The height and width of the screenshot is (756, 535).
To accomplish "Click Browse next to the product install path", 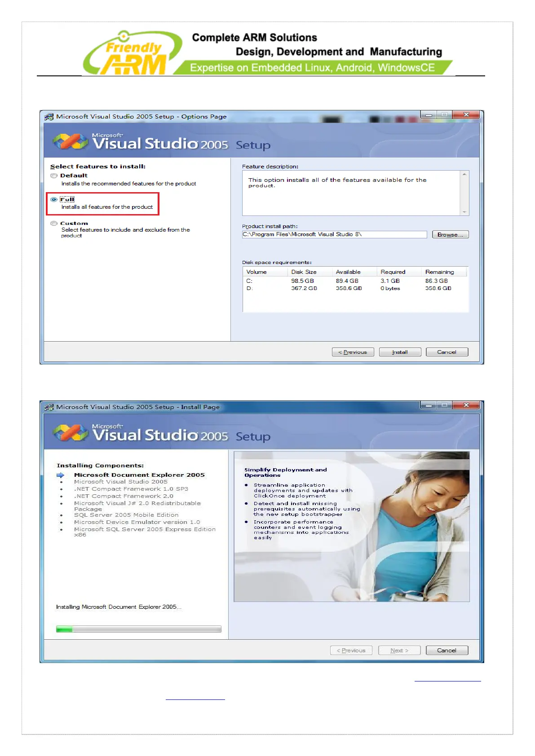I will tap(450, 234).
